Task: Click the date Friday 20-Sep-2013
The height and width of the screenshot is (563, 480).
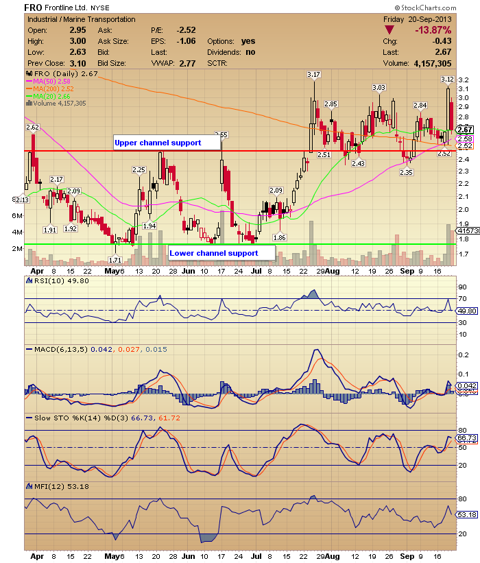Action: [417, 19]
